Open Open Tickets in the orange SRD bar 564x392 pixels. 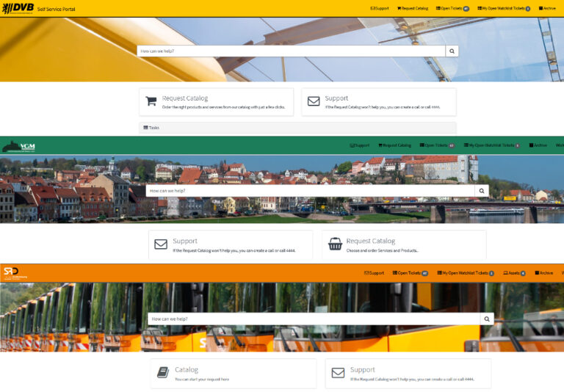[x=411, y=273]
